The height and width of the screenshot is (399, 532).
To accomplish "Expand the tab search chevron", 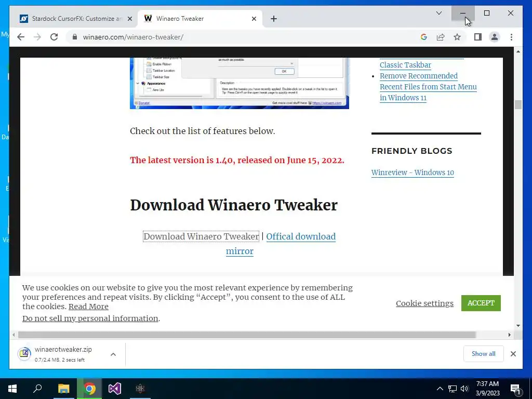I will 438,13.
